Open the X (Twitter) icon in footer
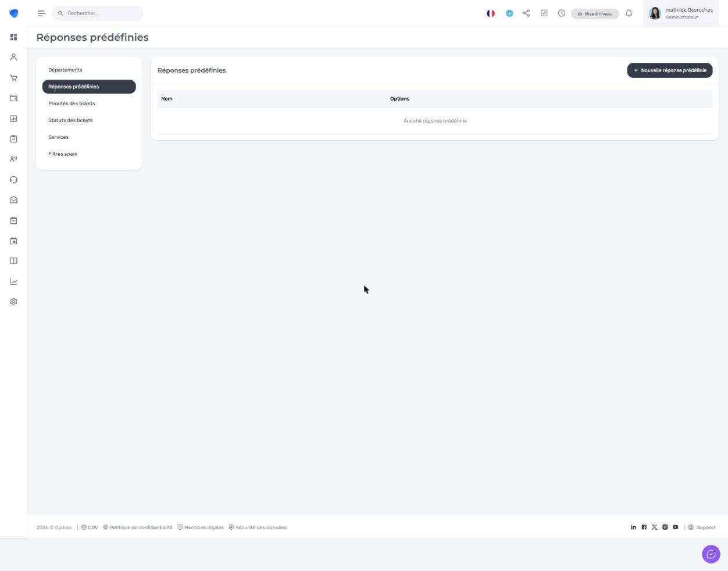 [654, 527]
